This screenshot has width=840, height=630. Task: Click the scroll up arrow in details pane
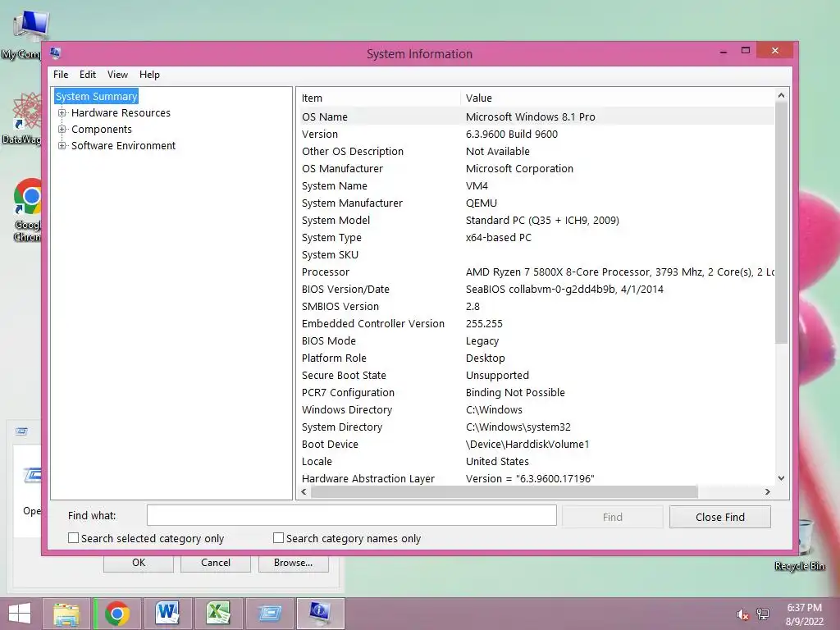(781, 95)
